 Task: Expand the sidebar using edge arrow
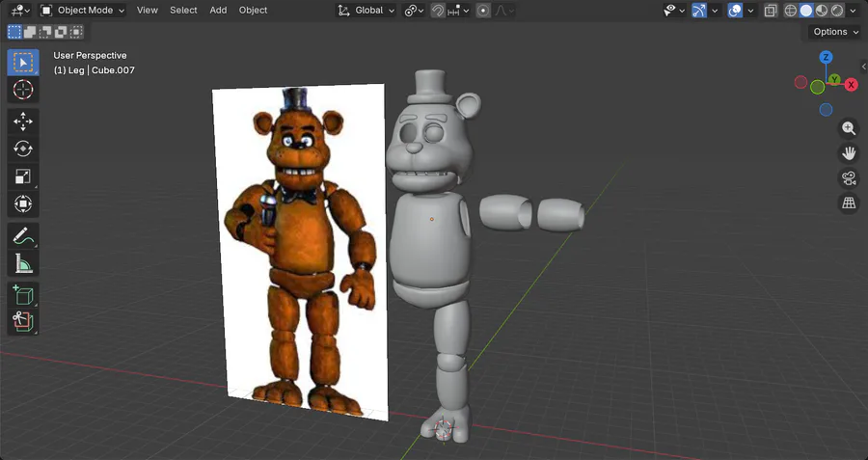click(863, 67)
